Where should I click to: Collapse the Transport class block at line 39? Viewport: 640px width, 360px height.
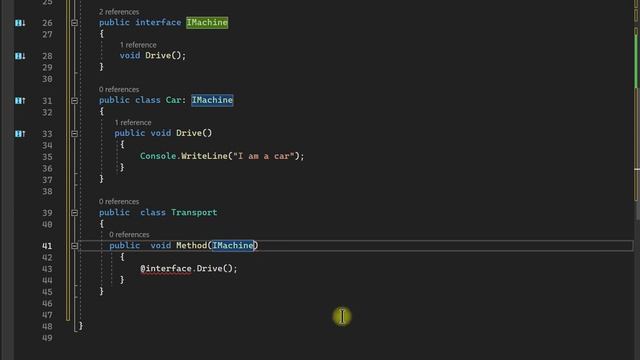click(74, 213)
